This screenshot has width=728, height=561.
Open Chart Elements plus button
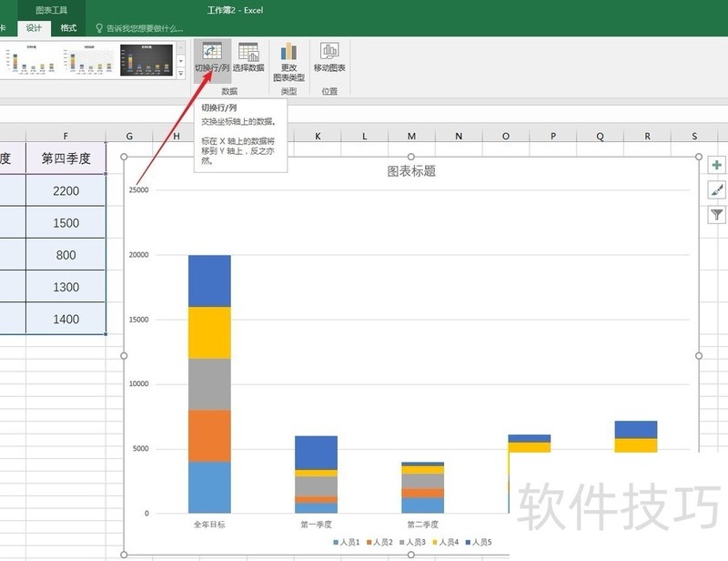(x=717, y=165)
